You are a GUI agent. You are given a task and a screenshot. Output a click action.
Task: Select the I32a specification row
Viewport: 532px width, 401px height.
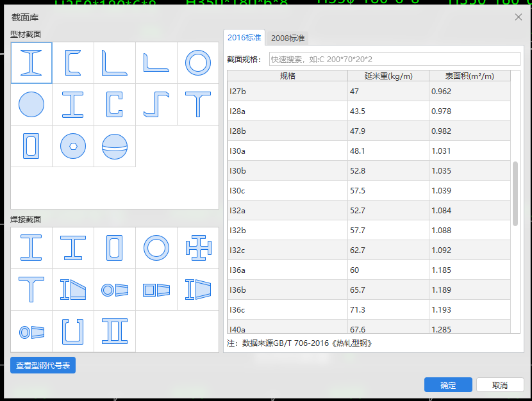369,210
